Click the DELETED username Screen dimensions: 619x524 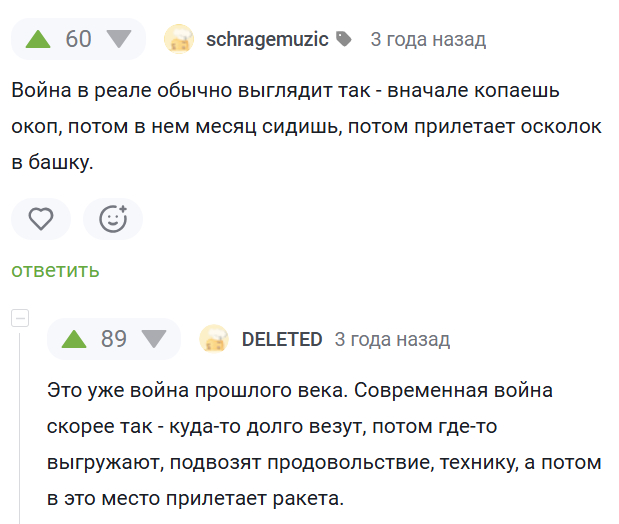click(x=282, y=339)
